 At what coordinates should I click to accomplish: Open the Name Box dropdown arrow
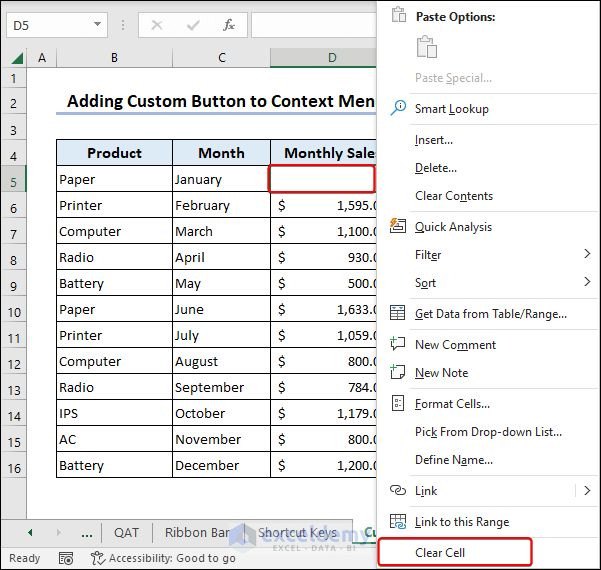point(97,25)
